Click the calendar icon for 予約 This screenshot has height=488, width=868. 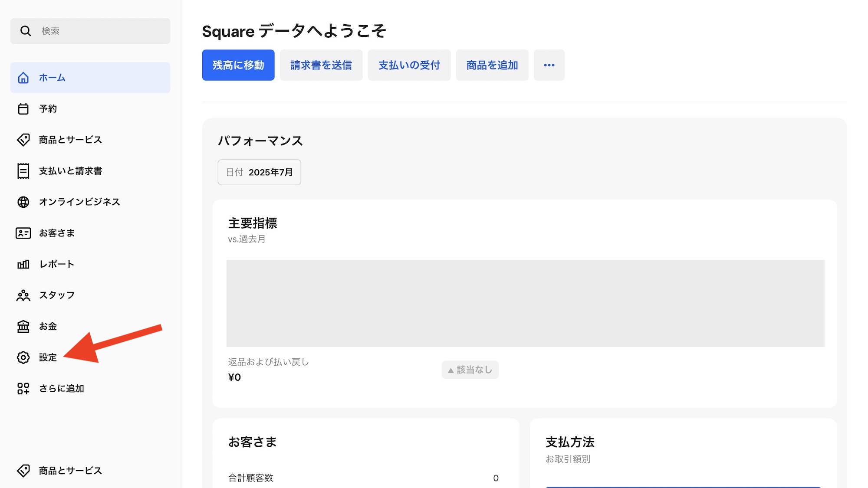(x=23, y=108)
